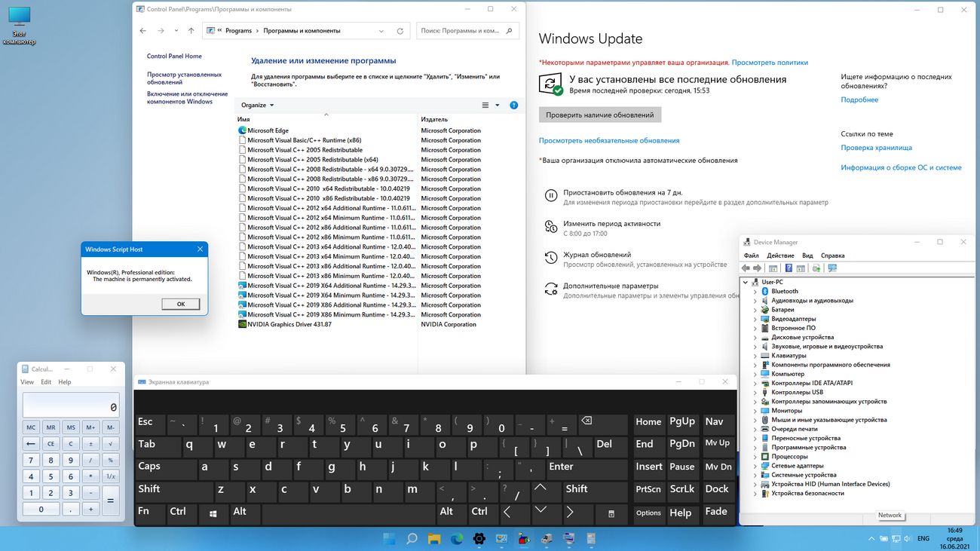Expand the 'Видеоадаптеры' category

(x=755, y=319)
